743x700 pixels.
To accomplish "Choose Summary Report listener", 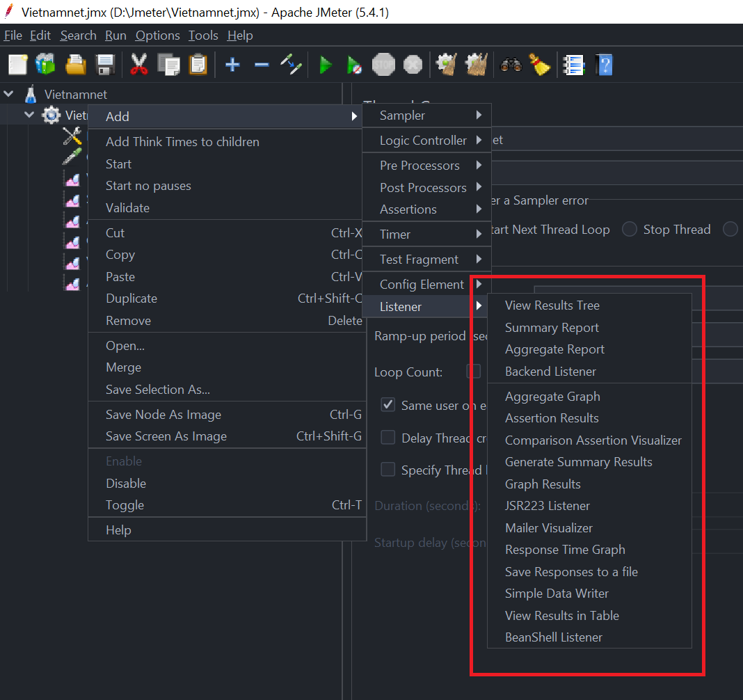I will 589,328.
